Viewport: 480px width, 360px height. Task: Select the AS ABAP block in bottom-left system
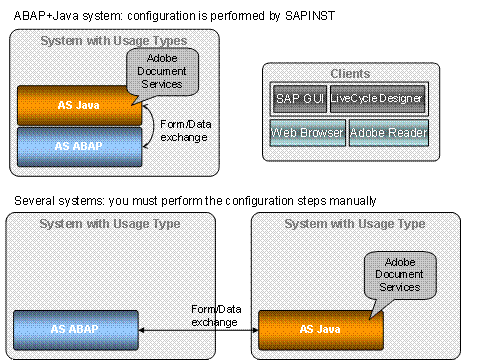pyautogui.click(x=76, y=330)
